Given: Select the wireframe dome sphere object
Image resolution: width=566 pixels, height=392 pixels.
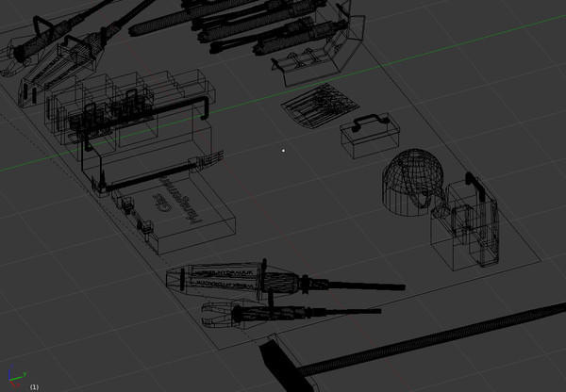Looking at the screenshot, I should pos(412,183).
